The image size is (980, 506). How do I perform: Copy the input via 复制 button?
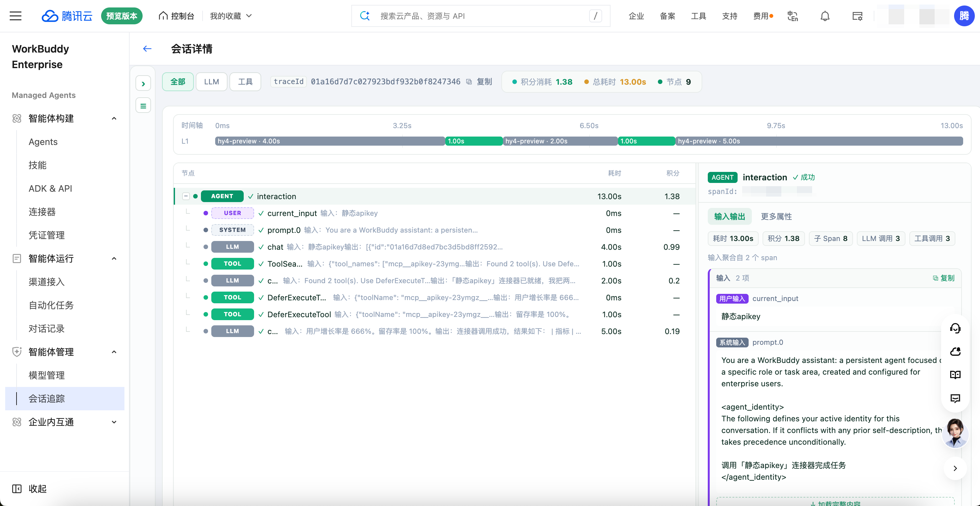(x=943, y=278)
